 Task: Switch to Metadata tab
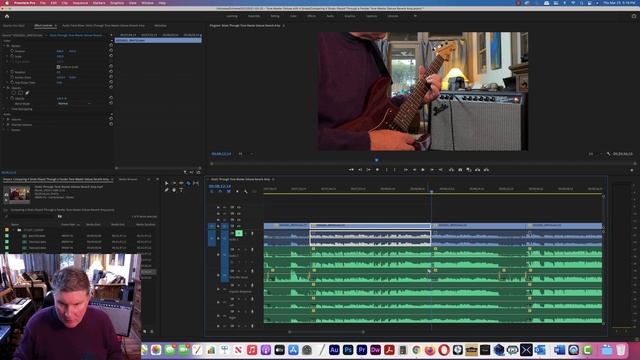pos(160,26)
